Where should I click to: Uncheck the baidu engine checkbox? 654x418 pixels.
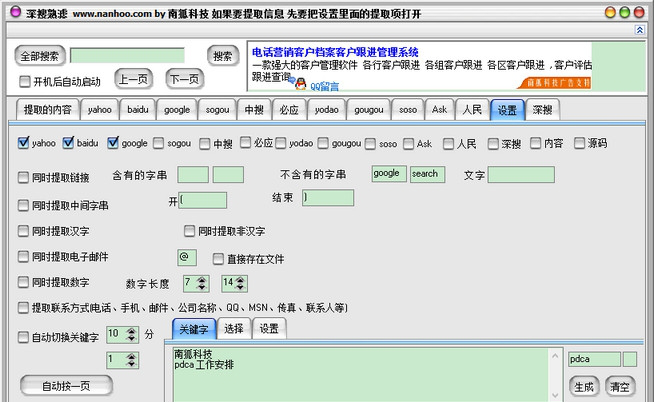[x=68, y=143]
